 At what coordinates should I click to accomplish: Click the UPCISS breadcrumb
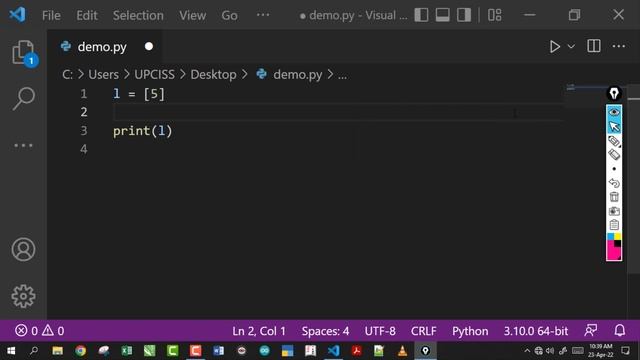click(154, 75)
